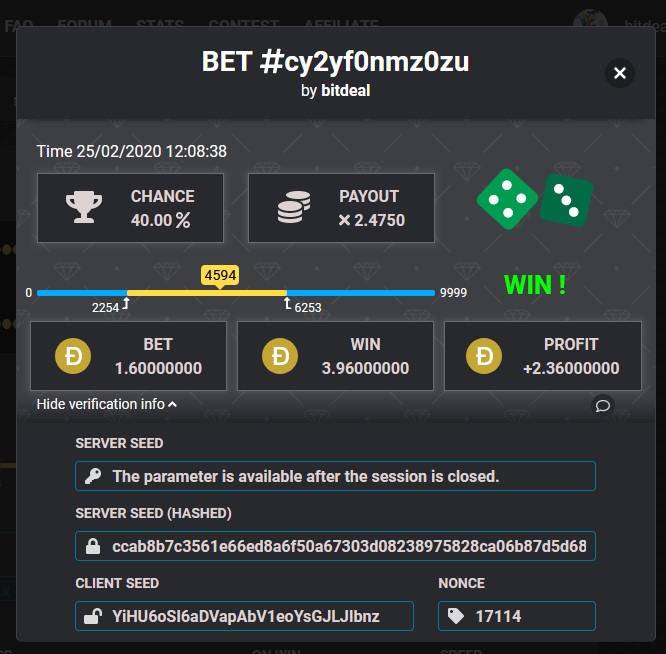666x654 pixels.
Task: Click the unlocked padlock in Client Seed
Action: (x=93, y=616)
